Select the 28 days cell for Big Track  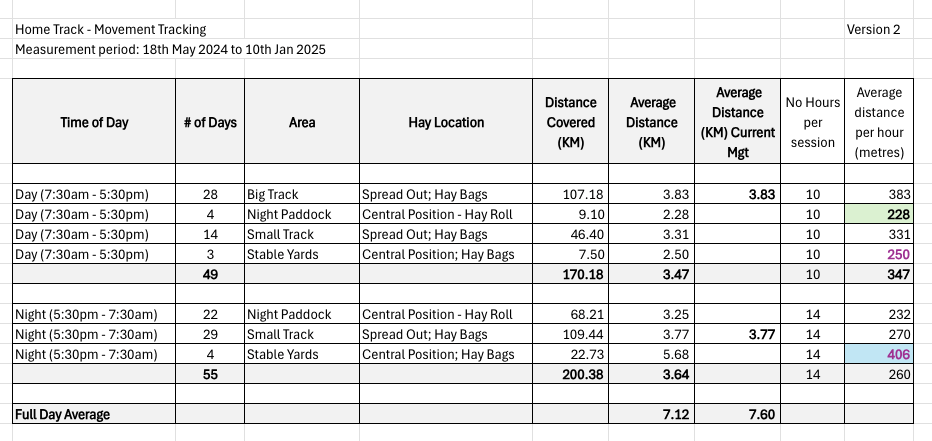click(x=210, y=194)
